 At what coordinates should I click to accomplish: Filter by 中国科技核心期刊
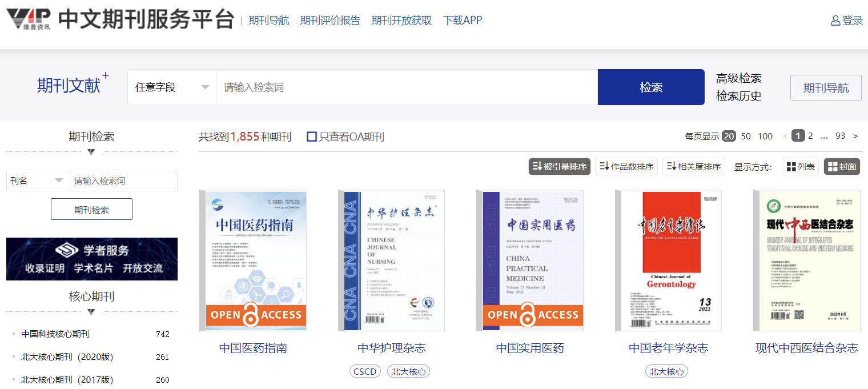point(55,334)
